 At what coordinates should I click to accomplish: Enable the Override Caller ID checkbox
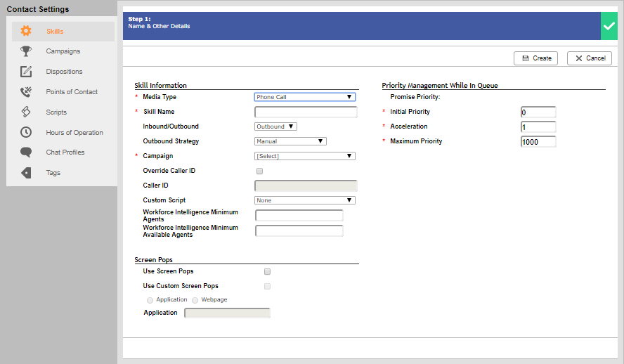pos(259,171)
